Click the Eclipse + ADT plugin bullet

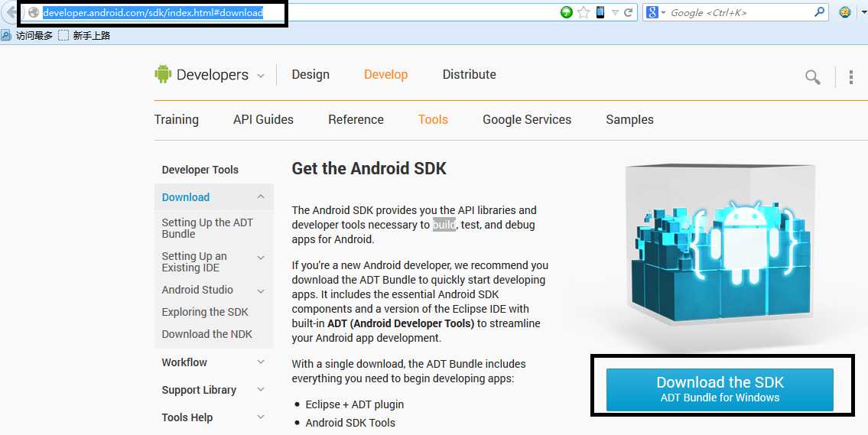click(354, 404)
